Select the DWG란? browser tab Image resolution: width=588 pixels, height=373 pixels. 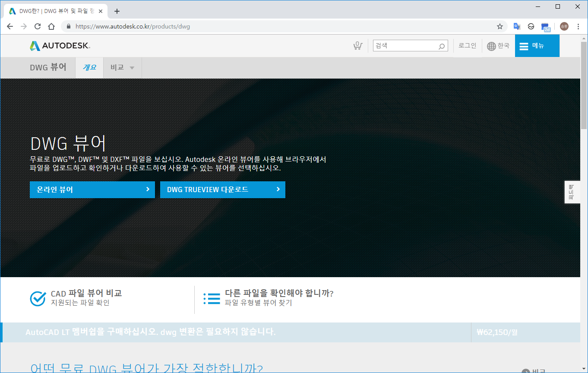click(x=56, y=11)
